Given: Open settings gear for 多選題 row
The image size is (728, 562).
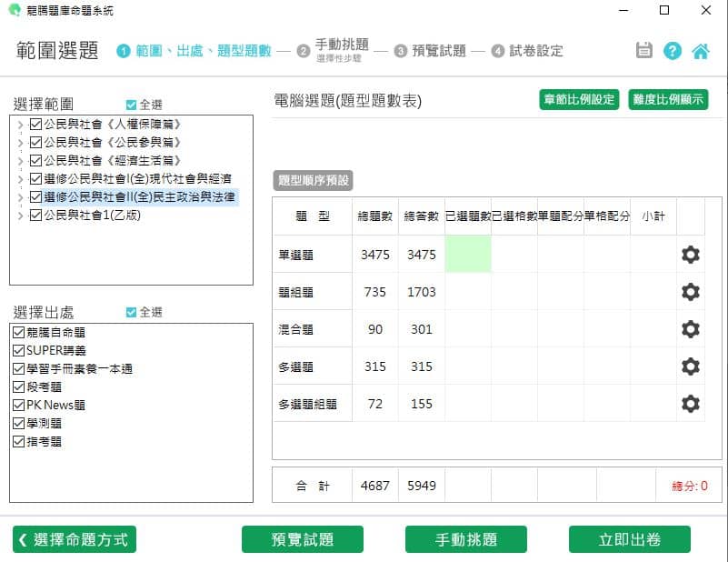Looking at the screenshot, I should (691, 366).
